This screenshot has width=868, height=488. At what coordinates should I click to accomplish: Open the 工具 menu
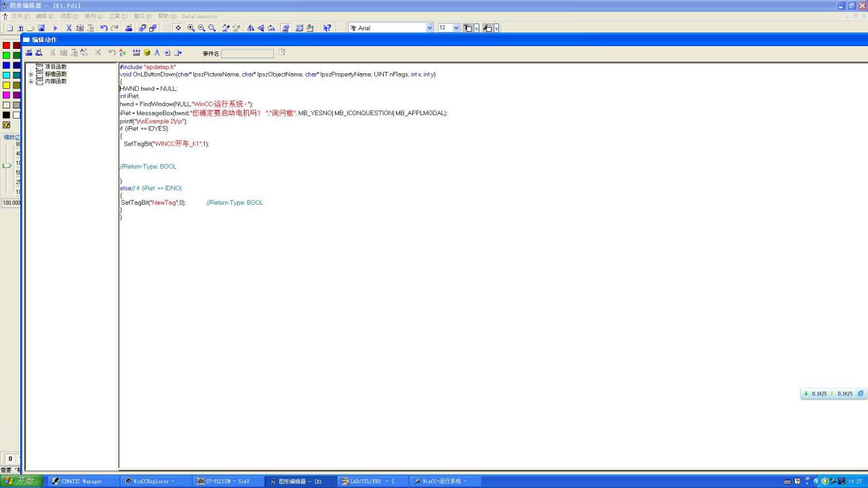tap(118, 16)
